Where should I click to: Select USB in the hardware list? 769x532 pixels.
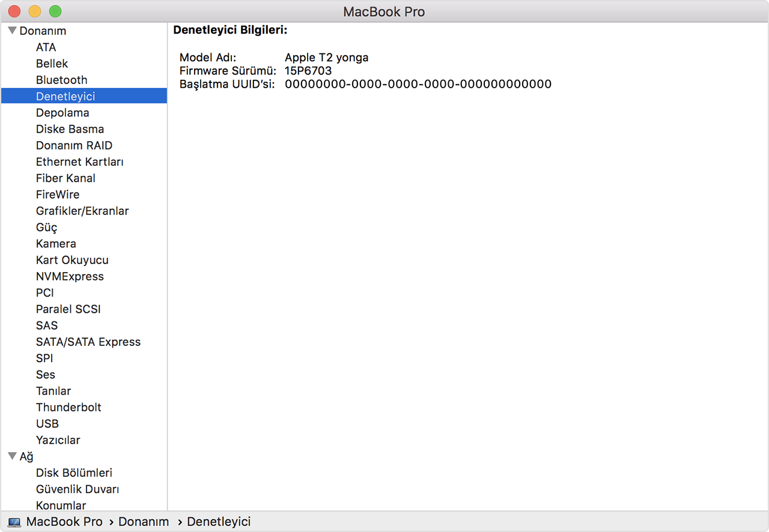[x=47, y=423]
